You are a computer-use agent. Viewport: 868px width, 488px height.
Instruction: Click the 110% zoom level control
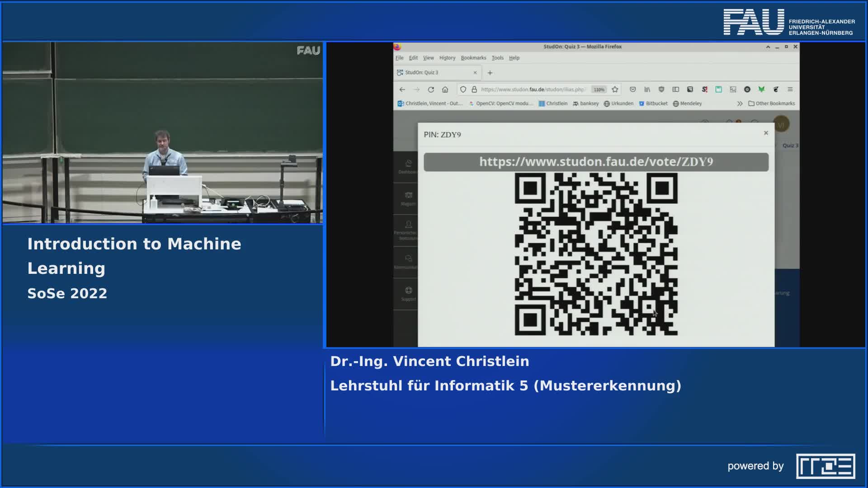point(598,89)
